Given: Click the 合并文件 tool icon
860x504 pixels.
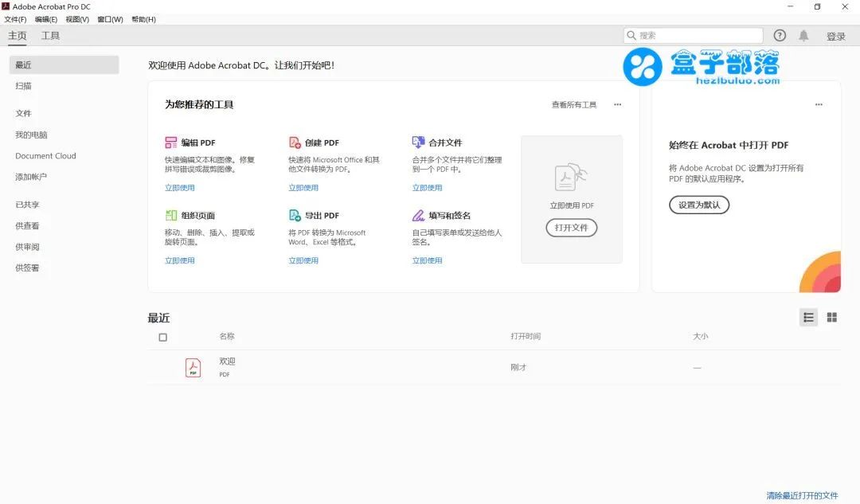Looking at the screenshot, I should pyautogui.click(x=418, y=143).
